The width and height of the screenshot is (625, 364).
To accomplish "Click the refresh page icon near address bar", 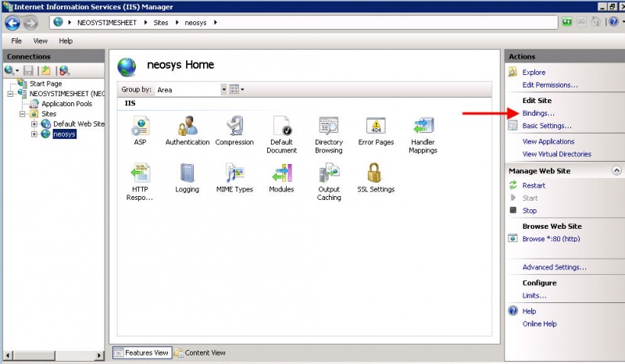I will (x=567, y=22).
